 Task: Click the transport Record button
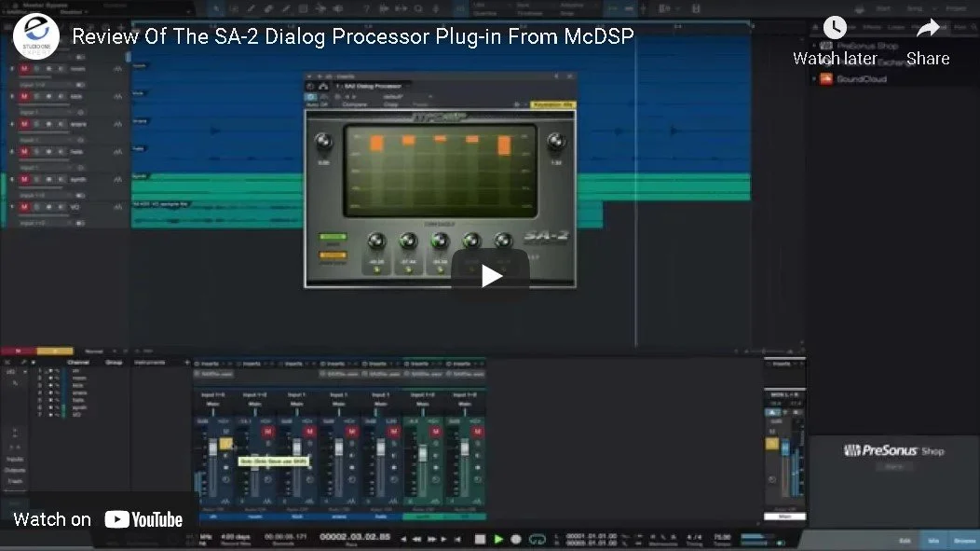tap(516, 539)
